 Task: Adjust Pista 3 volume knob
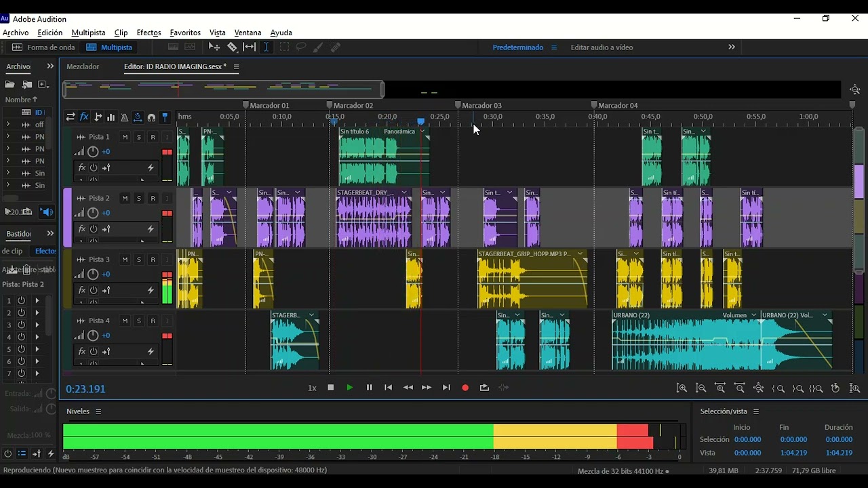93,274
